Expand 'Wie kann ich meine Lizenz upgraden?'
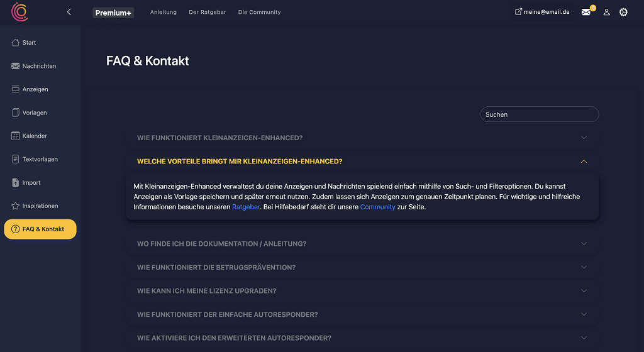The height and width of the screenshot is (352, 644). pos(362,291)
